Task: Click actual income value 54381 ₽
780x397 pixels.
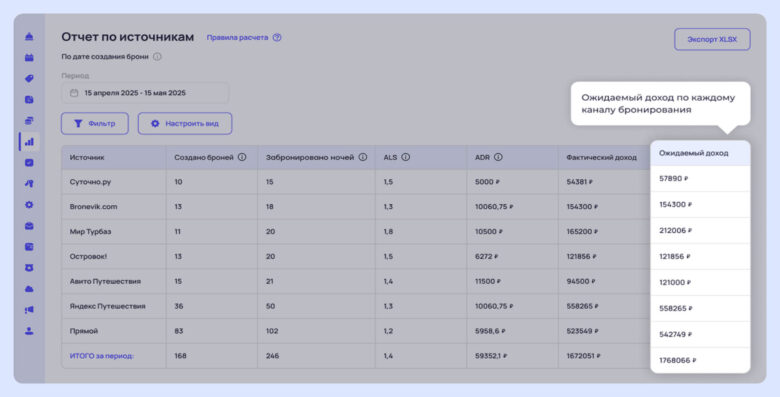Action: coord(580,182)
